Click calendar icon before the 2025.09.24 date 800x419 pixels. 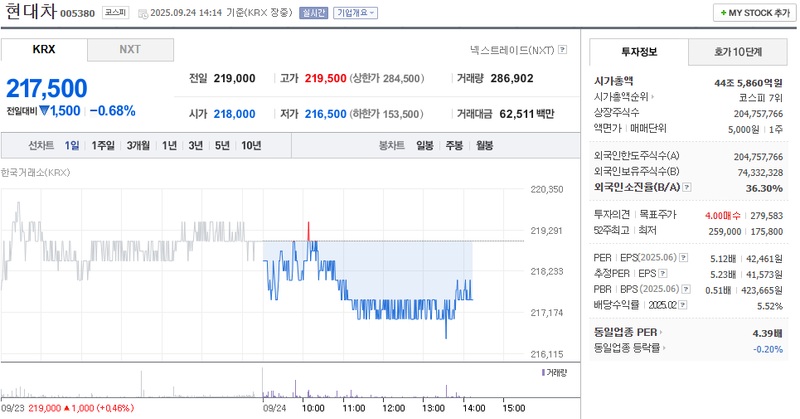[x=143, y=13]
